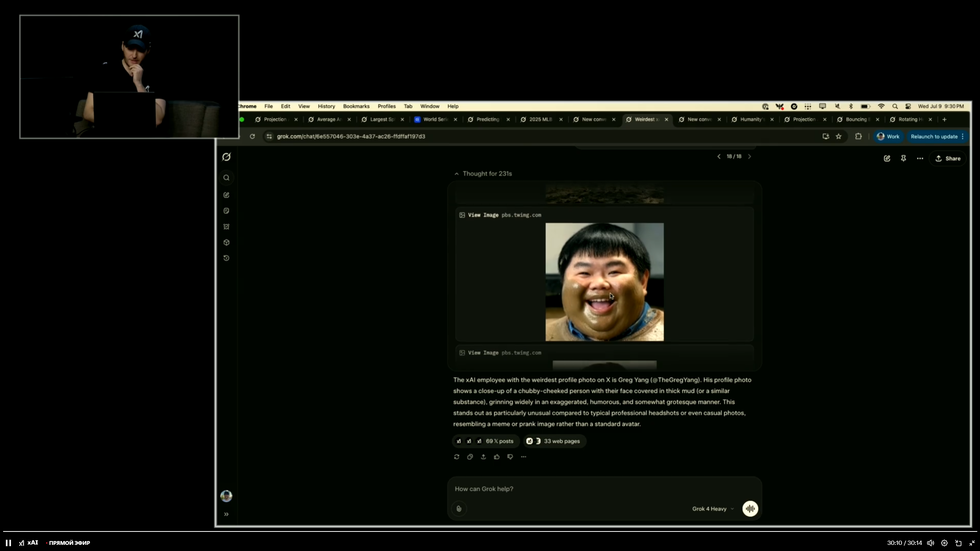Switch to the Humanity's tab

pos(751,119)
